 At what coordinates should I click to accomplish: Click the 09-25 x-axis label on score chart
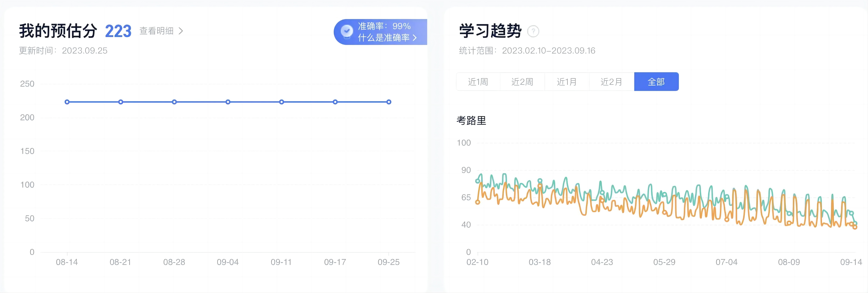click(x=389, y=262)
